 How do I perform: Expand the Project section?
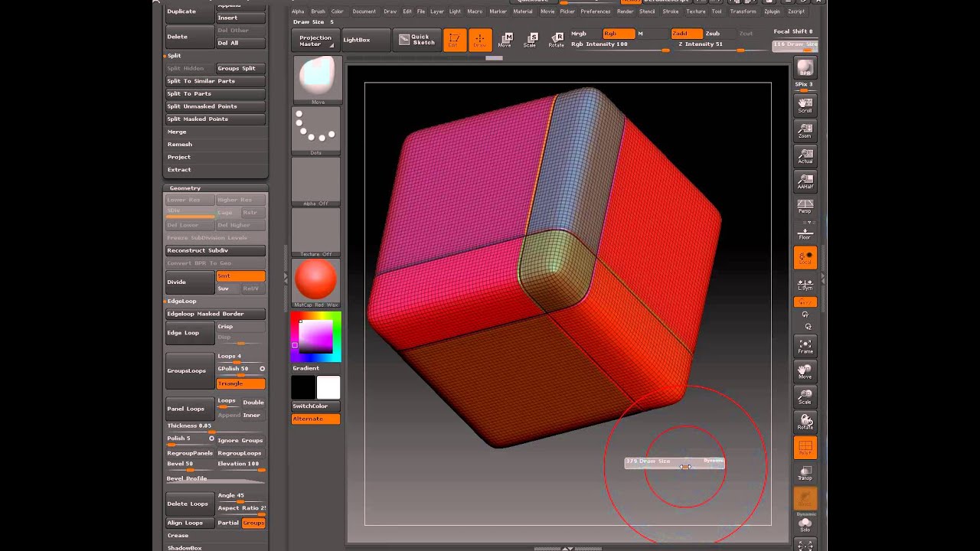point(179,157)
